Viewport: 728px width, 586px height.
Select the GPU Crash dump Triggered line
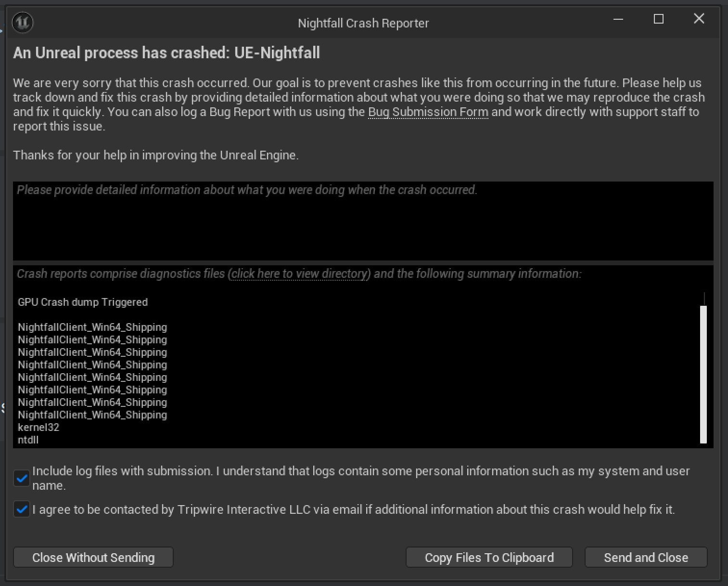coord(83,302)
